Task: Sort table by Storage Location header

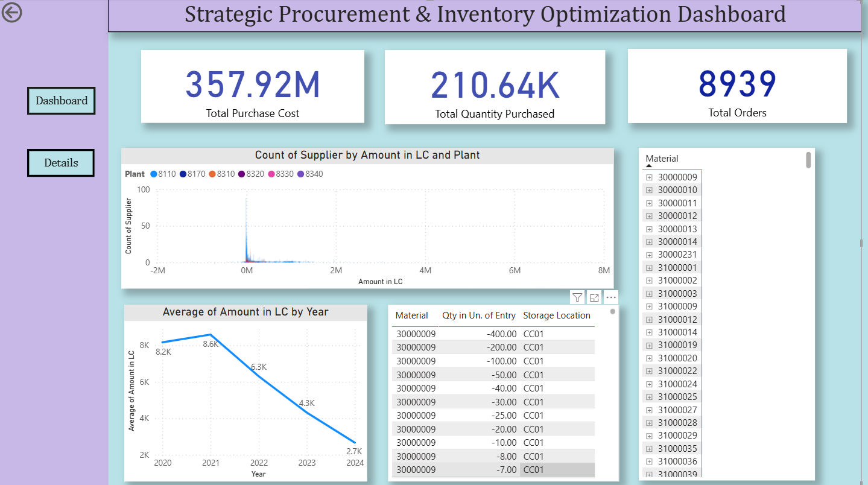Action: tap(557, 315)
